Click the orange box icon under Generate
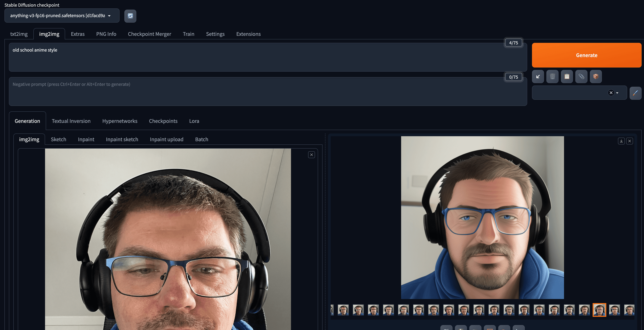Image resolution: width=644 pixels, height=330 pixels. click(596, 76)
